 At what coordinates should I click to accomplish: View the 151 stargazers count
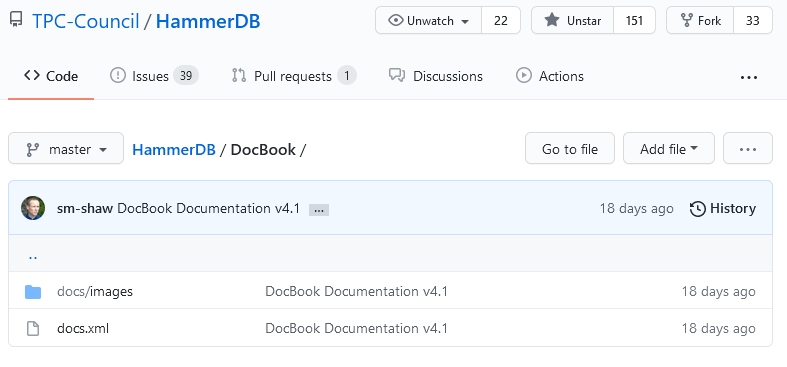[634, 21]
